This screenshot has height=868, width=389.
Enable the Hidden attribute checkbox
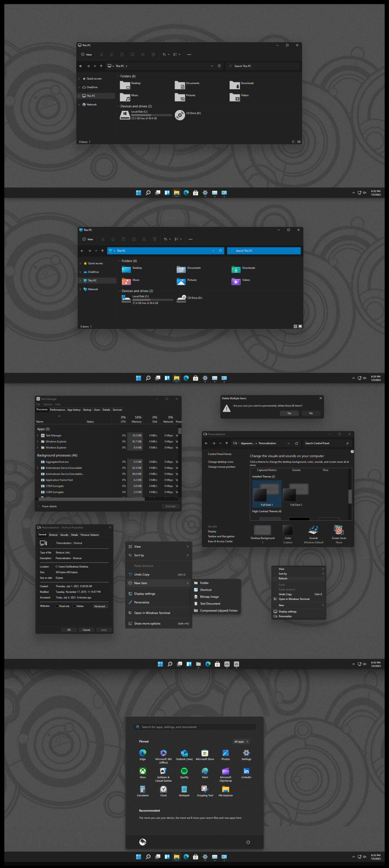click(x=74, y=606)
